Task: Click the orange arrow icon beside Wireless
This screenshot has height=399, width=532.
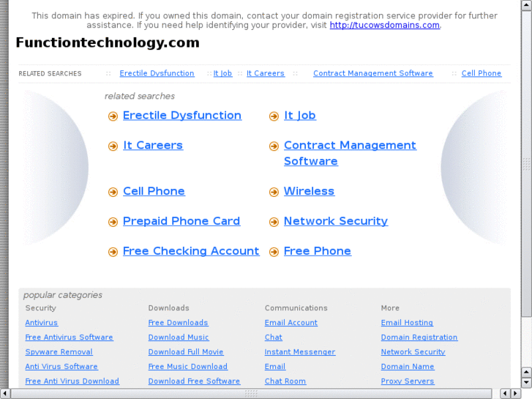Action: (274, 193)
